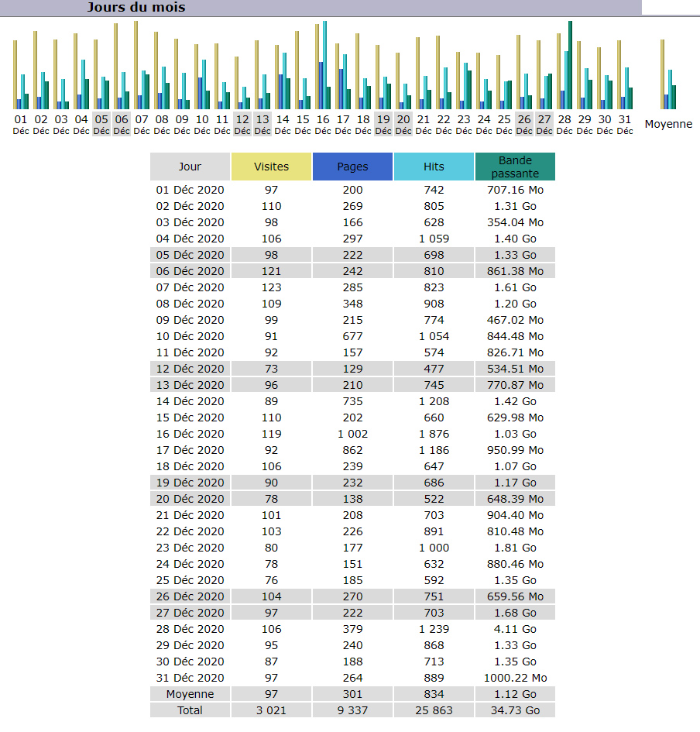Click the average hits value "834"
This screenshot has width=700, height=732.
pos(434,694)
